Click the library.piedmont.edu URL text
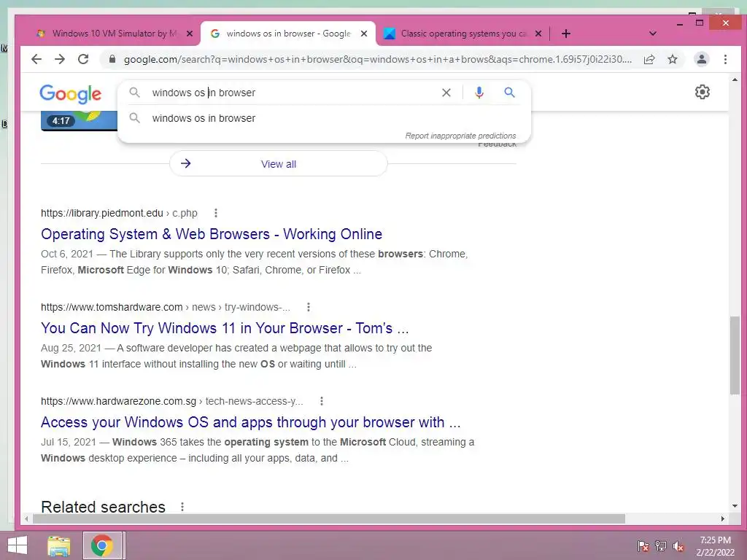Screen dimensions: 747x560 pos(102,213)
